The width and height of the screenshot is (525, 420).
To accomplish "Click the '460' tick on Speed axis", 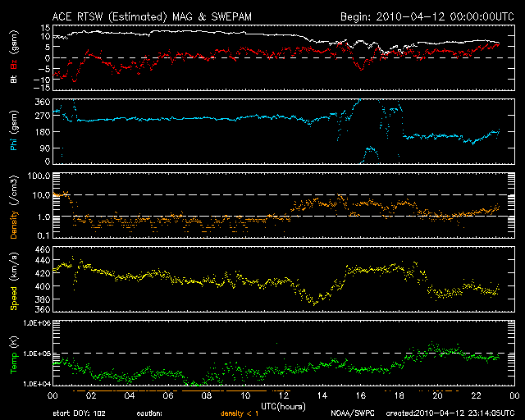I will point(43,249).
